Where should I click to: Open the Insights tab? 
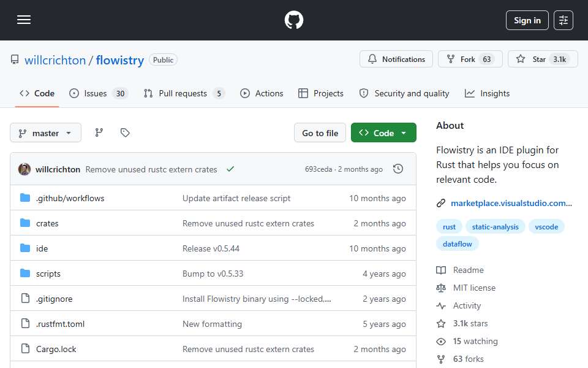coord(487,93)
